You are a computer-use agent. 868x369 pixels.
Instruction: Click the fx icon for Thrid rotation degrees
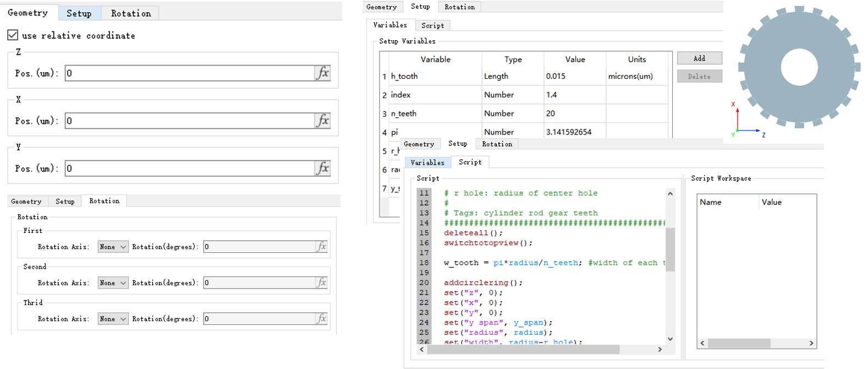321,318
